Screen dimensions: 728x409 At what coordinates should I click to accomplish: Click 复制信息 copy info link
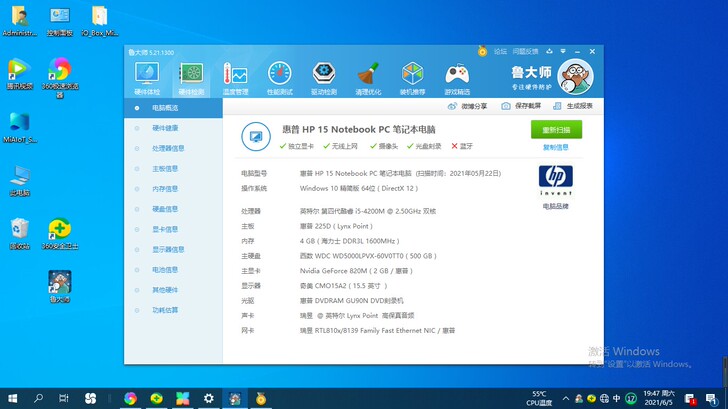click(556, 148)
